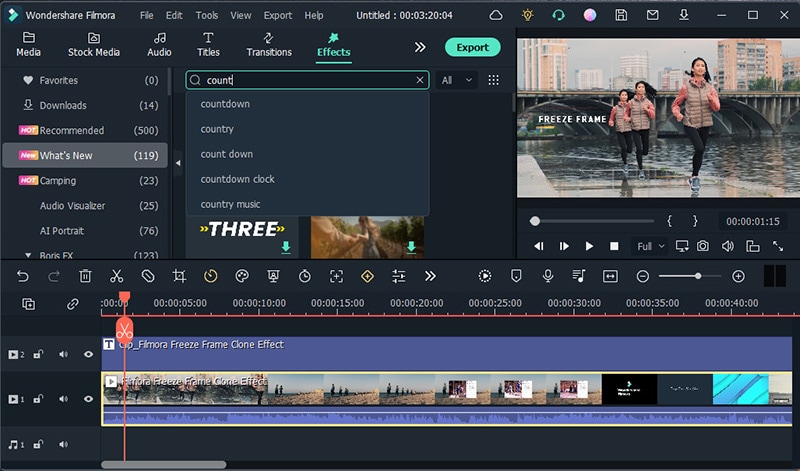Click the headset support icon
This screenshot has width=800, height=471.
pyautogui.click(x=559, y=15)
